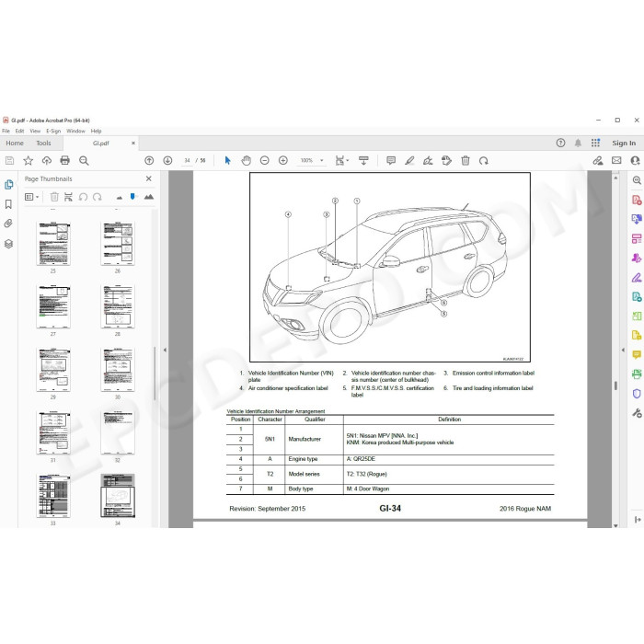This screenshot has height=644, width=644.
Task: Upload file to cloud icon
Action: (x=46, y=161)
